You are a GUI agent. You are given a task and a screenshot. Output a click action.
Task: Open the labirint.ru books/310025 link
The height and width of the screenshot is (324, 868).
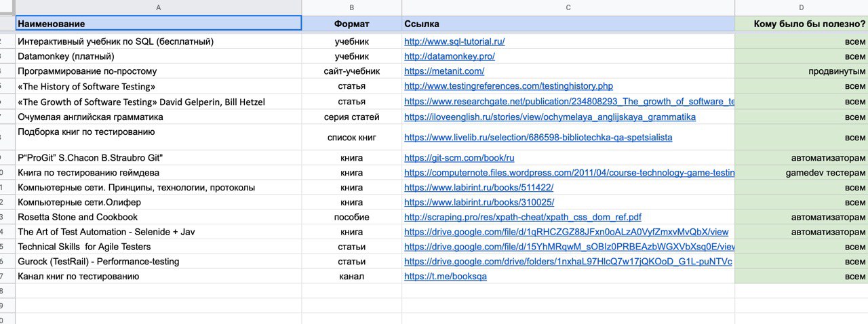[479, 202]
